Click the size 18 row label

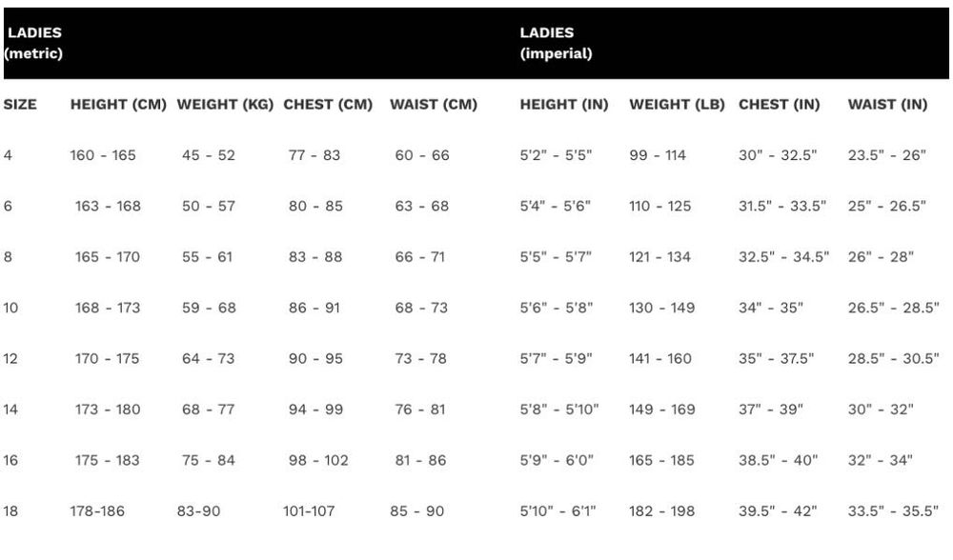pos(10,511)
